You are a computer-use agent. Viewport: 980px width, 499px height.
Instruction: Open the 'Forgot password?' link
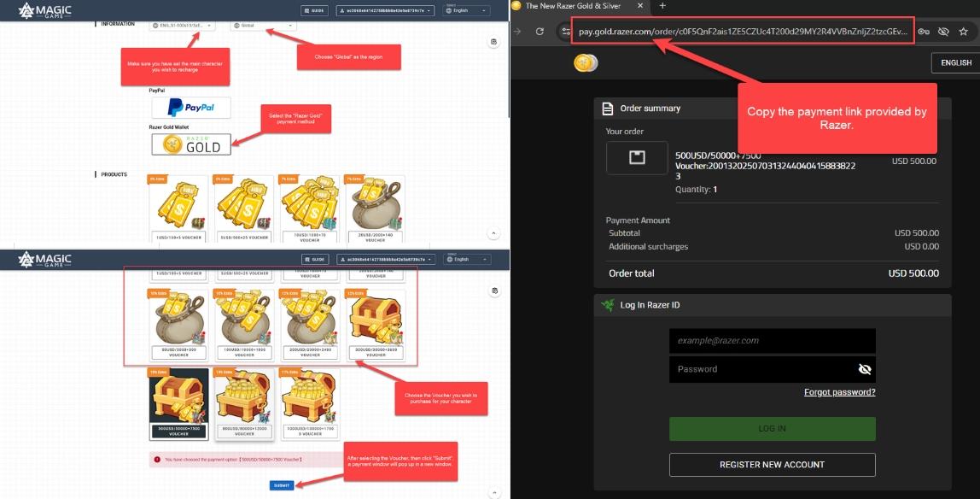click(x=839, y=392)
